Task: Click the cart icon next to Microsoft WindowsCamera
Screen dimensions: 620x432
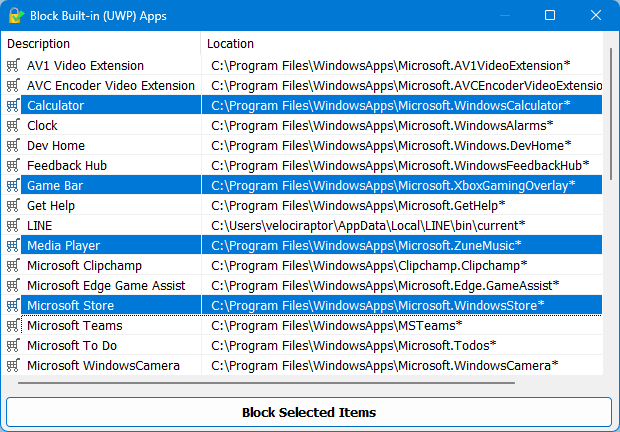Action: pos(13,365)
